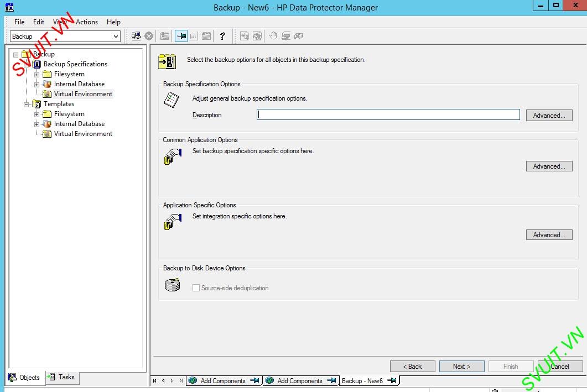
Task: Click the restore session toolbar icon
Action: [257, 36]
